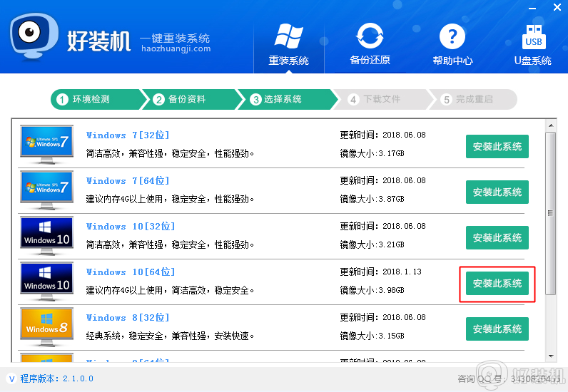Install the Windows 7 64-bit system
568x392 pixels.
click(497, 192)
